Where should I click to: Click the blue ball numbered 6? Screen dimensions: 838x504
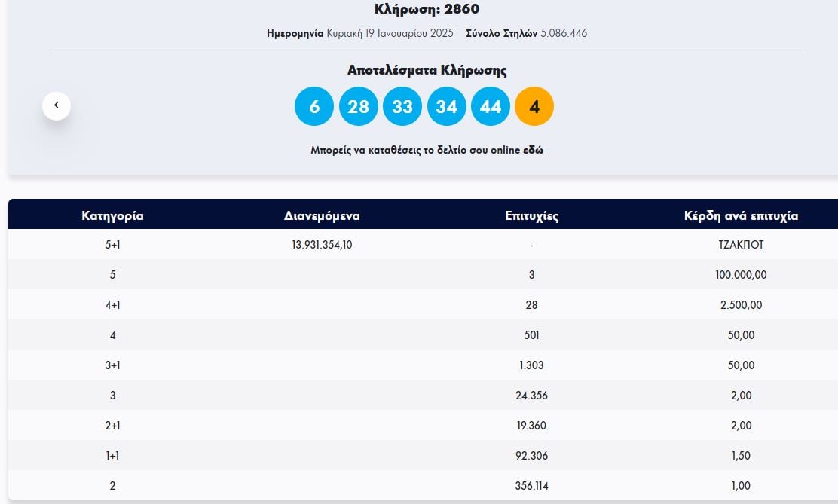[314, 107]
